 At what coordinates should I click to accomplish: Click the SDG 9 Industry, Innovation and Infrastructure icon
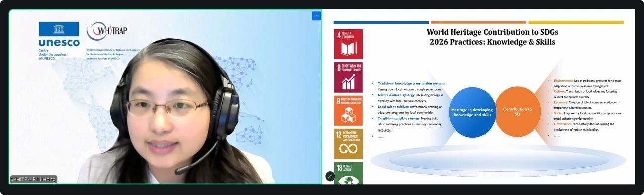click(348, 110)
